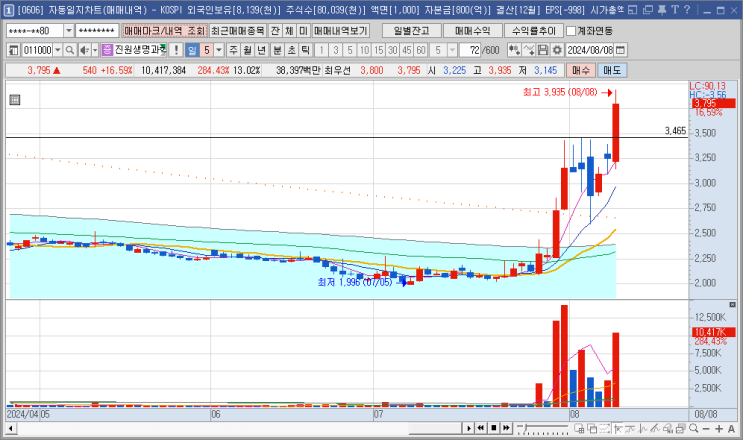Click the 최저 1,996 low price label
This screenshot has width=743, height=440.
coord(355,282)
